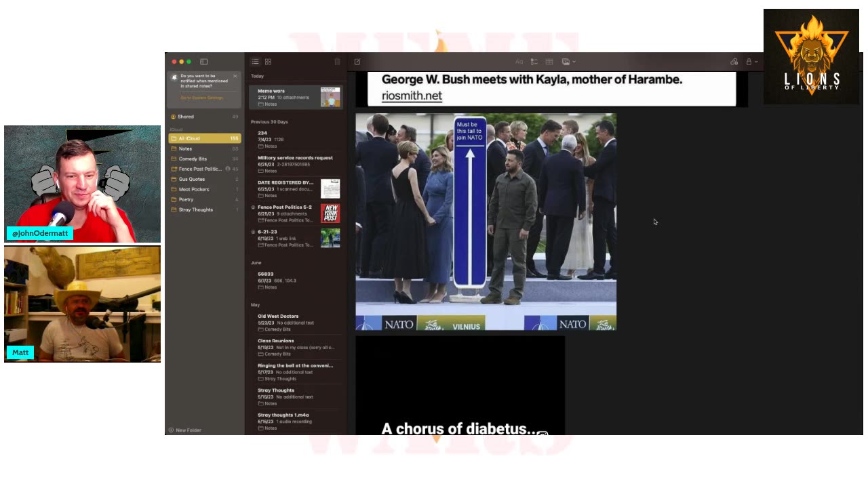The height and width of the screenshot is (488, 868).
Task: Click the Lions of Liberty logo
Action: 811,56
